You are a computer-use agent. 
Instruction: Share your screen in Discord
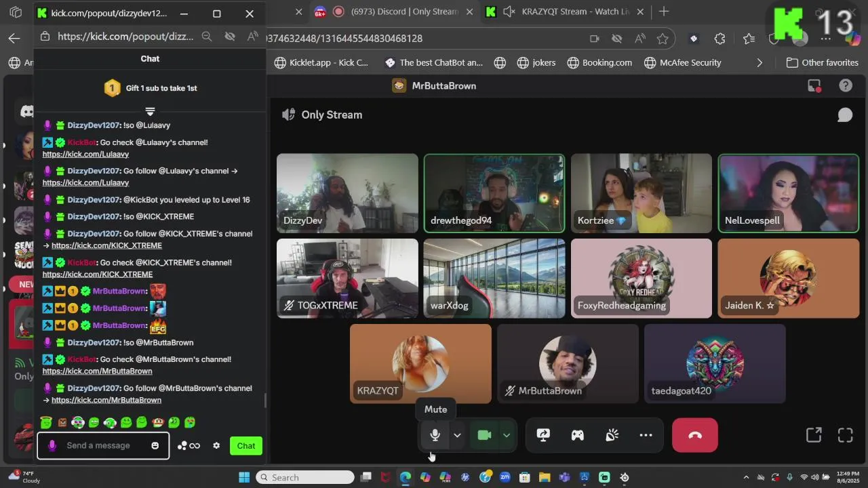point(543,435)
